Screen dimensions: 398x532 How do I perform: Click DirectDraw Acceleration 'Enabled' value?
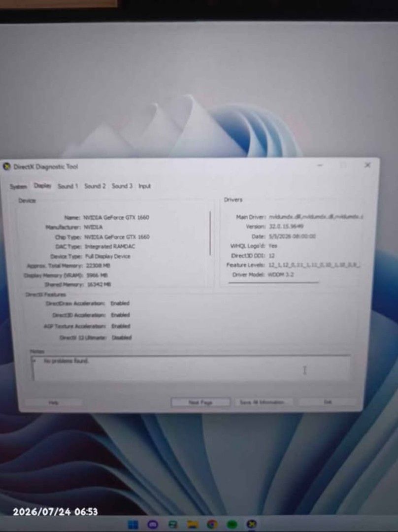[x=120, y=303]
